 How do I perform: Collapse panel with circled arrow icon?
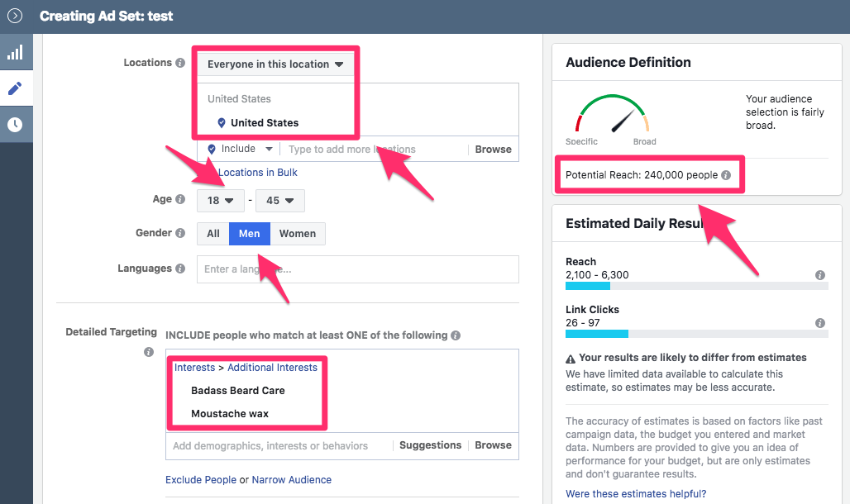tap(15, 16)
